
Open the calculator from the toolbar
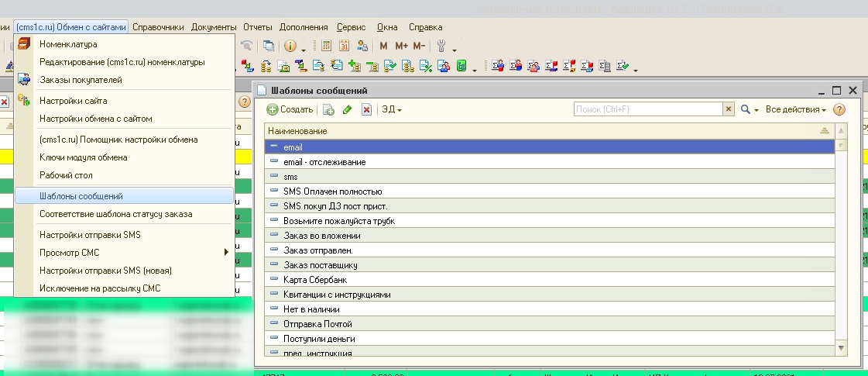pos(326,46)
